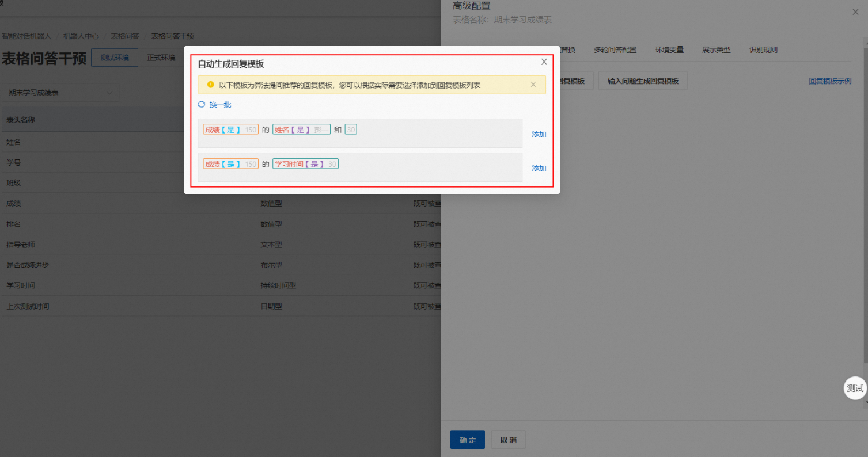Select the 姓名 row in the table

click(x=221, y=142)
